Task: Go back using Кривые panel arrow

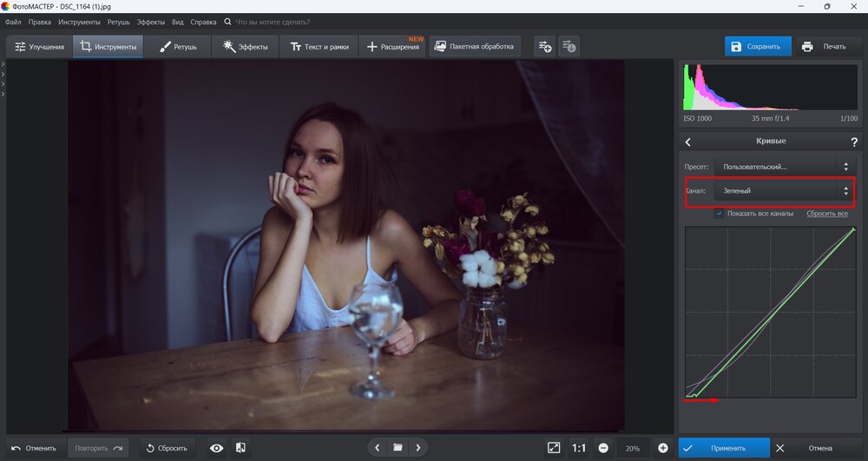Action: (688, 142)
